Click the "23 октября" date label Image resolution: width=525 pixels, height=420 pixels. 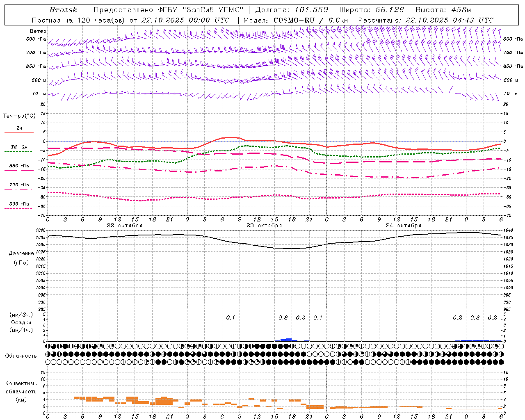[x=264, y=226]
